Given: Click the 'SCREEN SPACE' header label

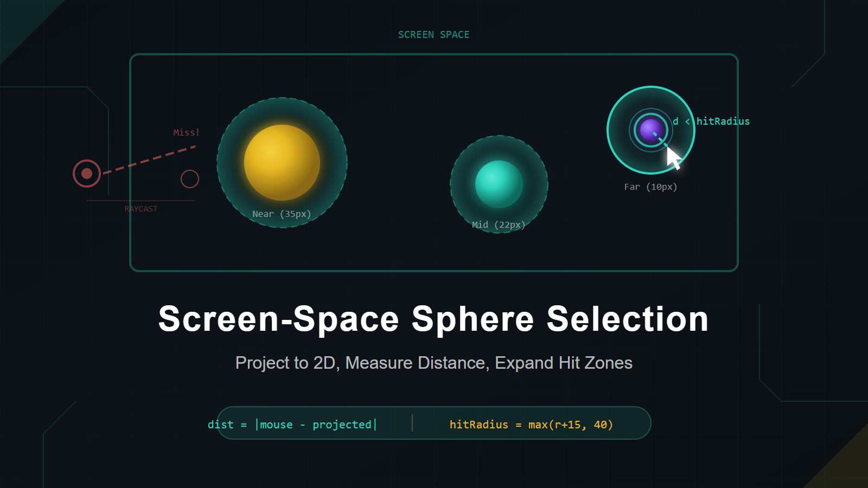Looking at the screenshot, I should pos(433,35).
